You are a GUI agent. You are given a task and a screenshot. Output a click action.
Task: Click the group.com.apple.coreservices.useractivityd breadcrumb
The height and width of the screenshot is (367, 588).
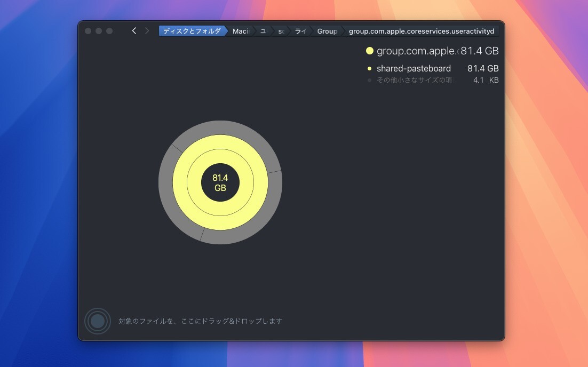pyautogui.click(x=421, y=31)
